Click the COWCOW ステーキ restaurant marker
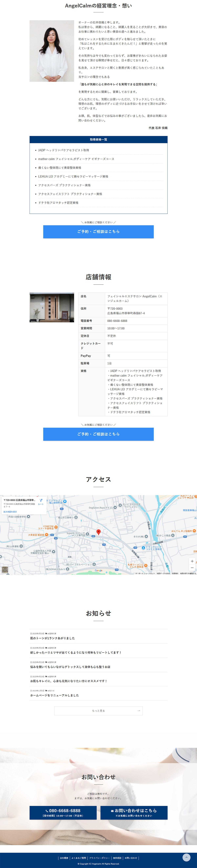The width and height of the screenshot is (197, 868). (56, 527)
